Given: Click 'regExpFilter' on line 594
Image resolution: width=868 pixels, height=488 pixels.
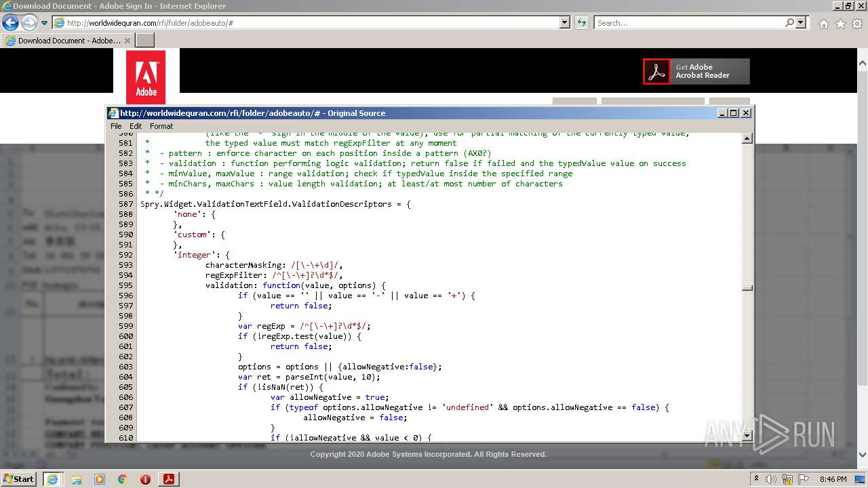Looking at the screenshot, I should click(x=235, y=275).
